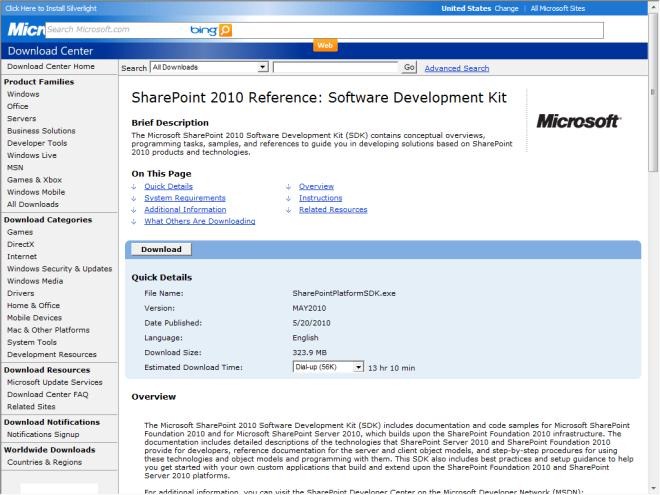Screen dimensions: 660x495
Task: Click the Go search button
Action: tap(409, 67)
